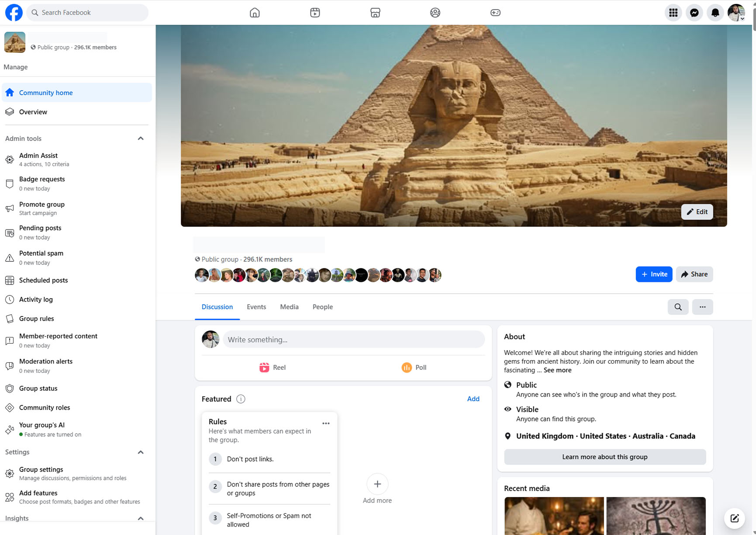
Task: Open Group settings in sidebar
Action: pos(41,469)
